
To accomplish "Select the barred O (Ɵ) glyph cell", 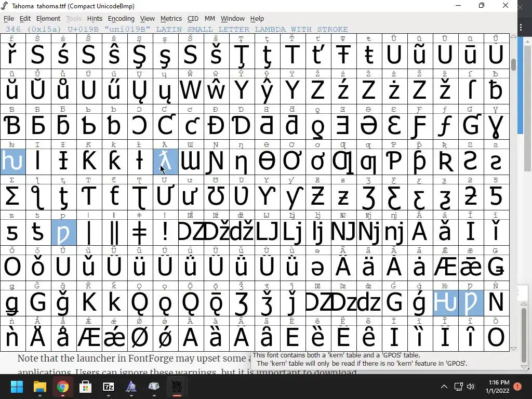I will [268, 162].
